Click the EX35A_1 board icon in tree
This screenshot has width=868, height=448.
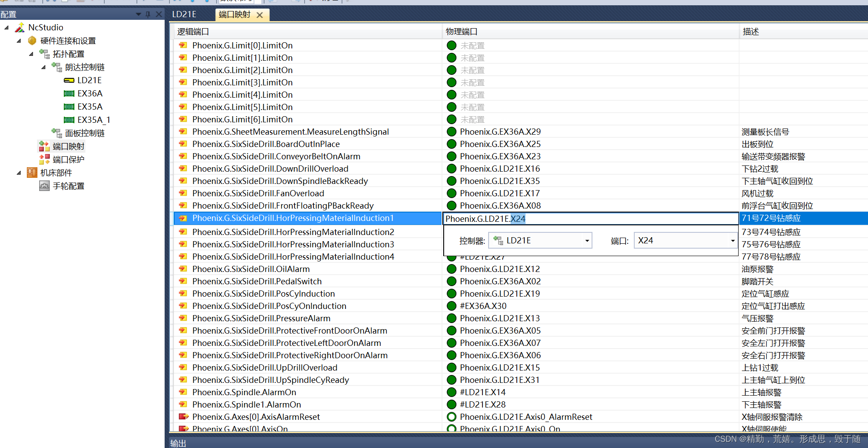[69, 120]
